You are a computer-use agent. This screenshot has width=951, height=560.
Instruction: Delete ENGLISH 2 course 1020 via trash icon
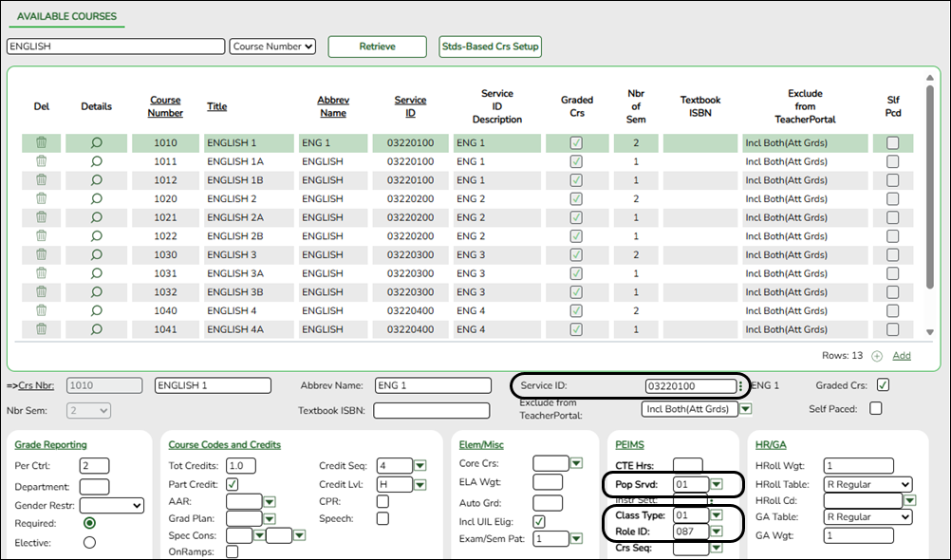point(41,198)
